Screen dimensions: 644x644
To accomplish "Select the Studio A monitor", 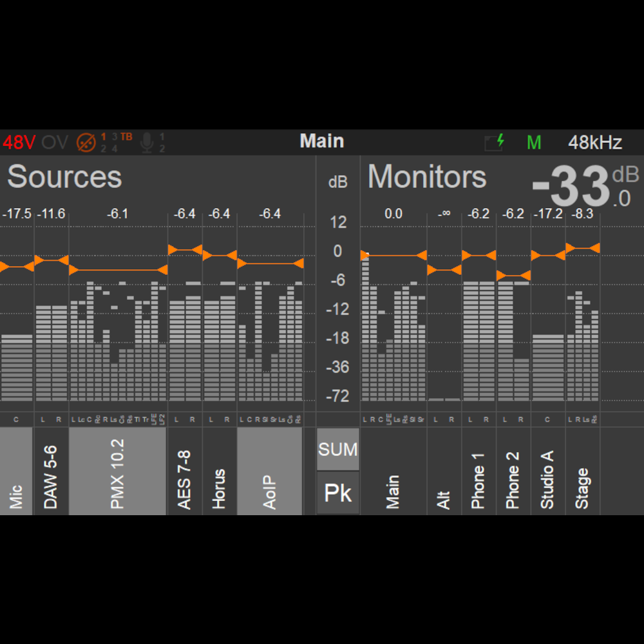I will click(547, 471).
